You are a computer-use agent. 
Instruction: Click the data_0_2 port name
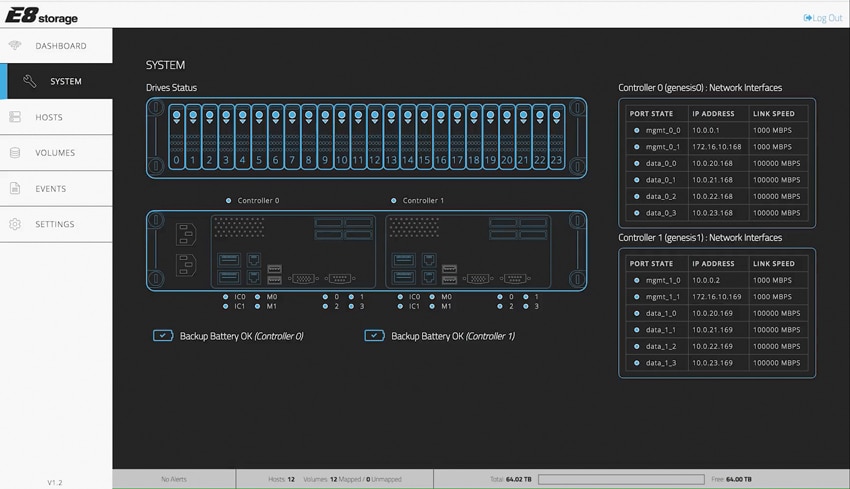click(x=661, y=196)
